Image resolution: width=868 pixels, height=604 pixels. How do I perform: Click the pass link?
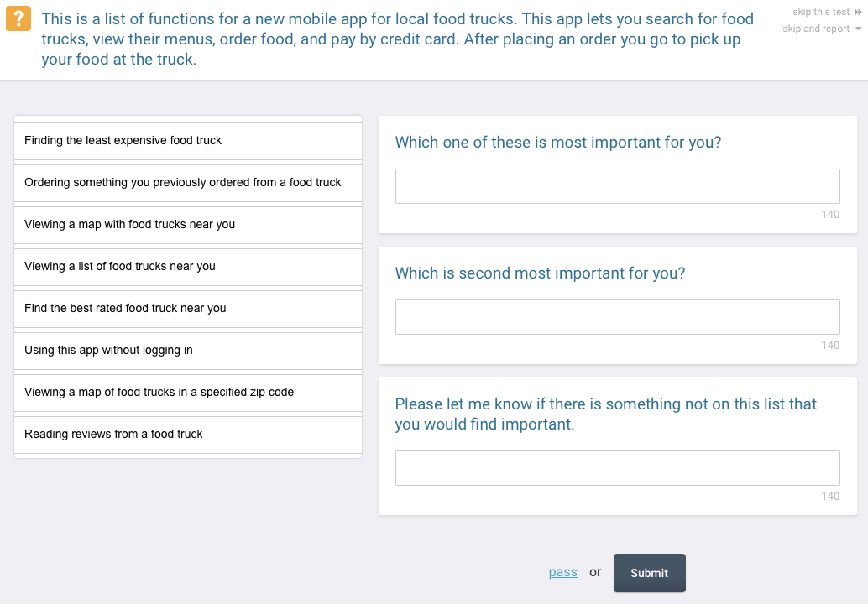[x=562, y=572]
